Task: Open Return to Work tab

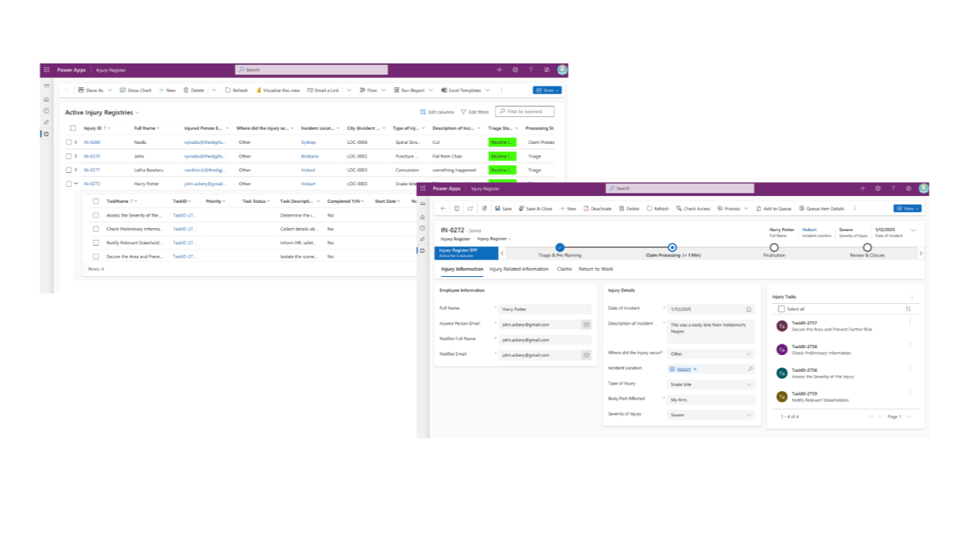Action: [x=596, y=269]
